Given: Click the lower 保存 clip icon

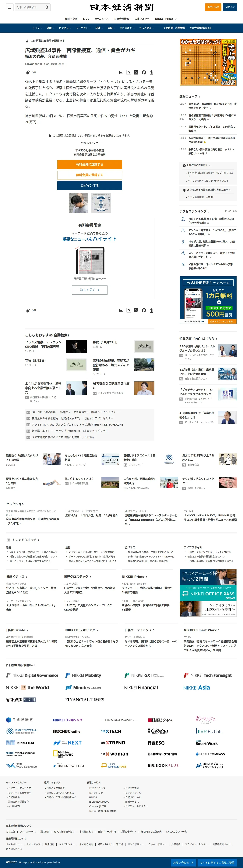Looking at the screenshot, I should [28, 310].
